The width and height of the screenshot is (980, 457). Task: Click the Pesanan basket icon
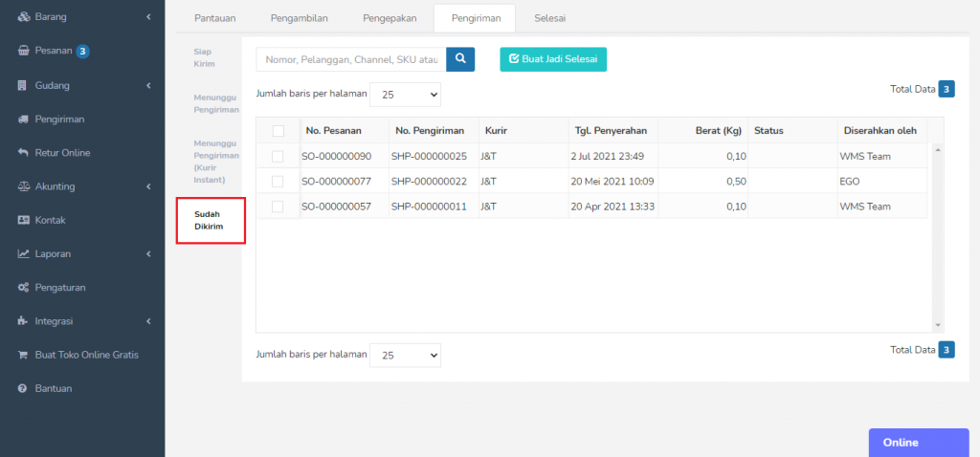24,52
